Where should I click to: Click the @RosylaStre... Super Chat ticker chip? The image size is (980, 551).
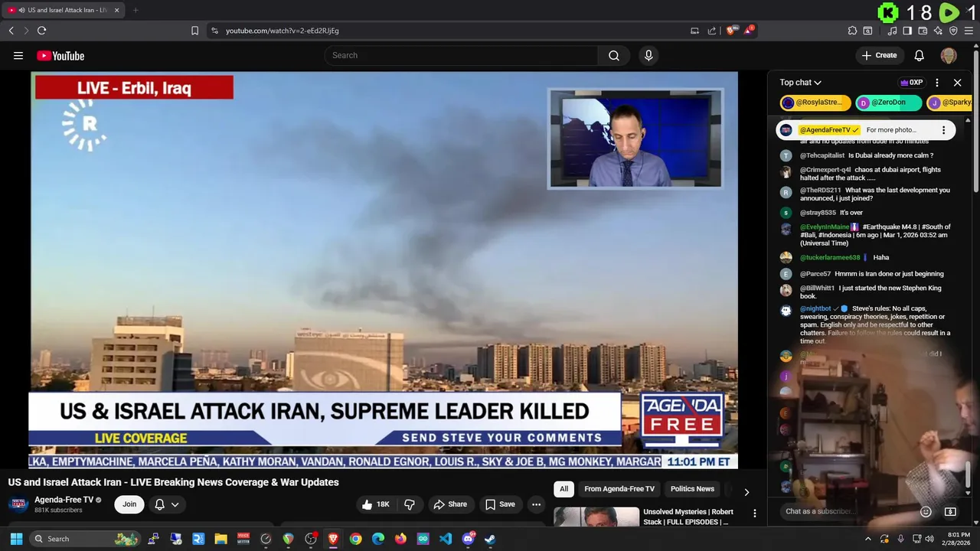click(x=815, y=103)
